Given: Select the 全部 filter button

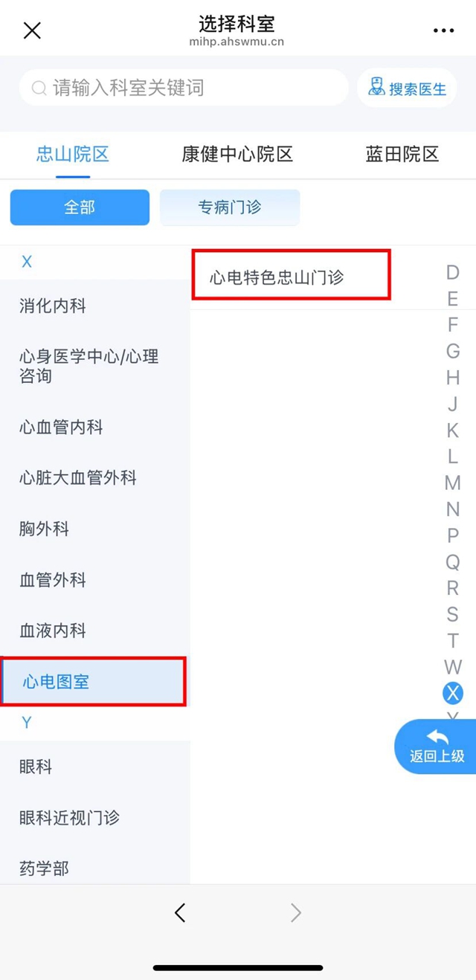Looking at the screenshot, I should pyautogui.click(x=80, y=207).
